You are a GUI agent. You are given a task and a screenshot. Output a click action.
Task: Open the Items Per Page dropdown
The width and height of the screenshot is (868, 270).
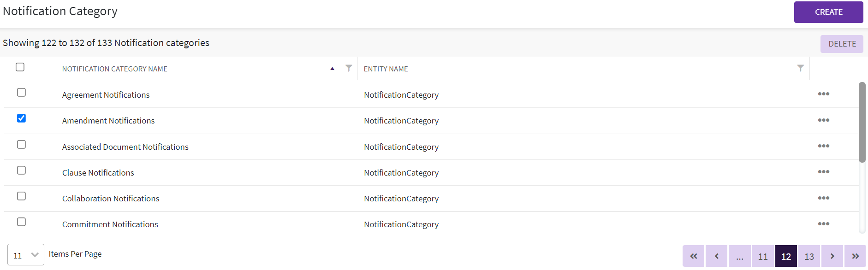point(26,255)
